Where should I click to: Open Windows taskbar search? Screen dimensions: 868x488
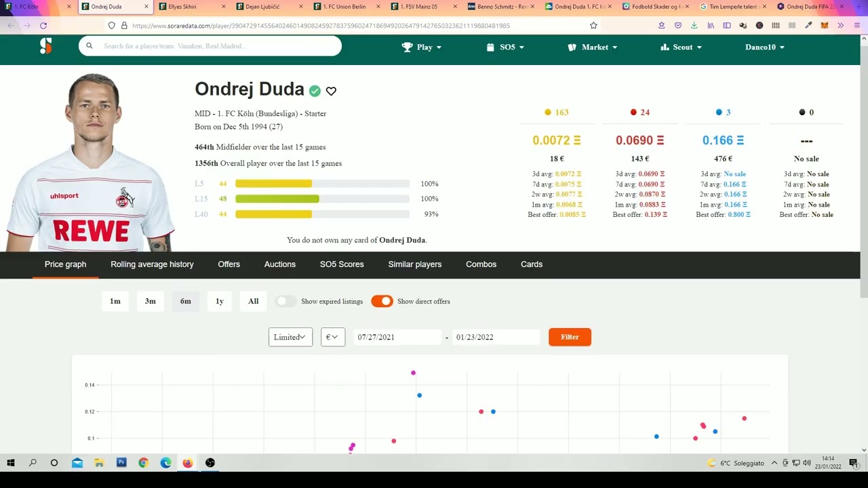(x=33, y=463)
